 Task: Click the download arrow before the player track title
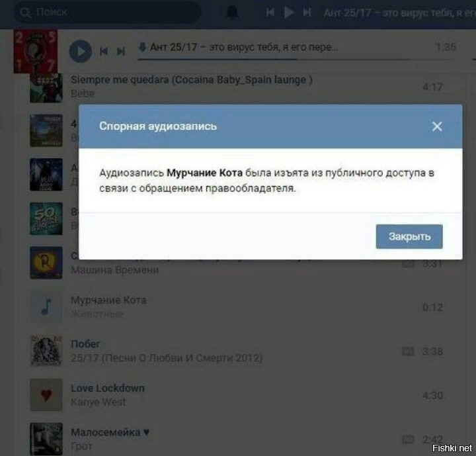tap(141, 48)
